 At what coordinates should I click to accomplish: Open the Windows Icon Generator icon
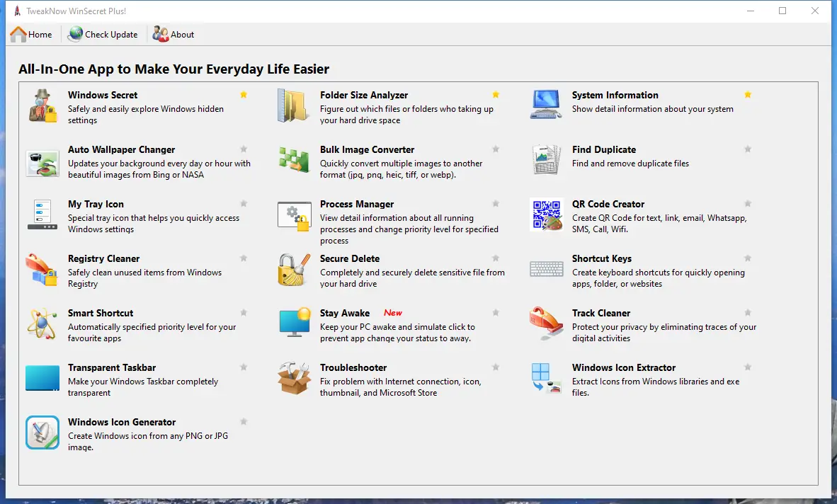coord(42,433)
